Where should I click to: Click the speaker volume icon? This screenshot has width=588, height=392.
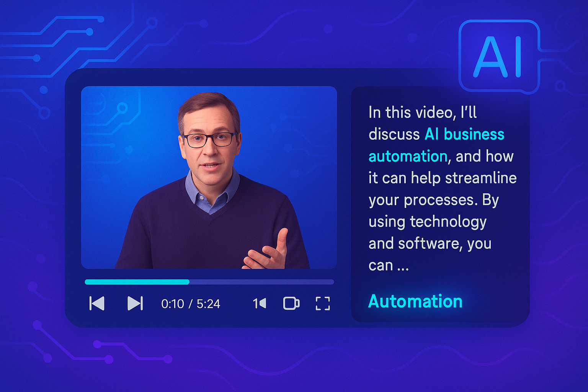[x=260, y=304]
